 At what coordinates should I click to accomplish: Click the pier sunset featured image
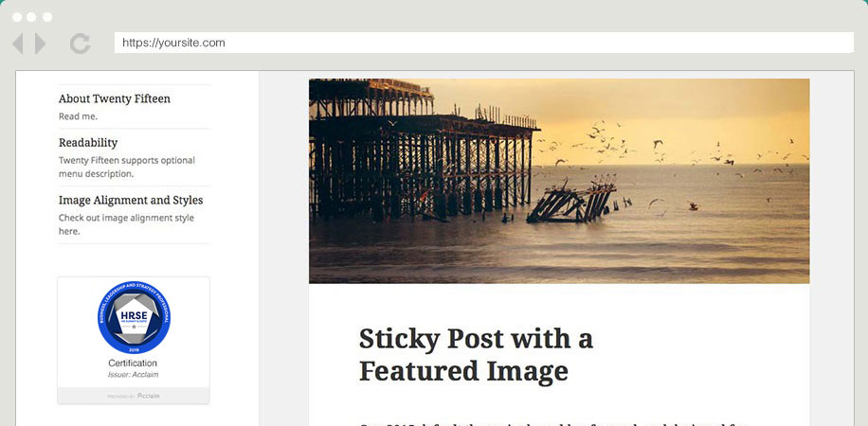559,181
